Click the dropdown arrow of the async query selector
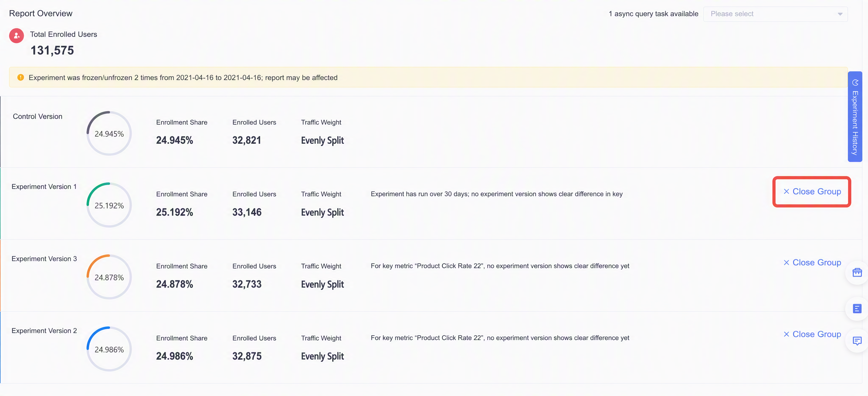Viewport: 868px width, 396px height. click(x=840, y=14)
